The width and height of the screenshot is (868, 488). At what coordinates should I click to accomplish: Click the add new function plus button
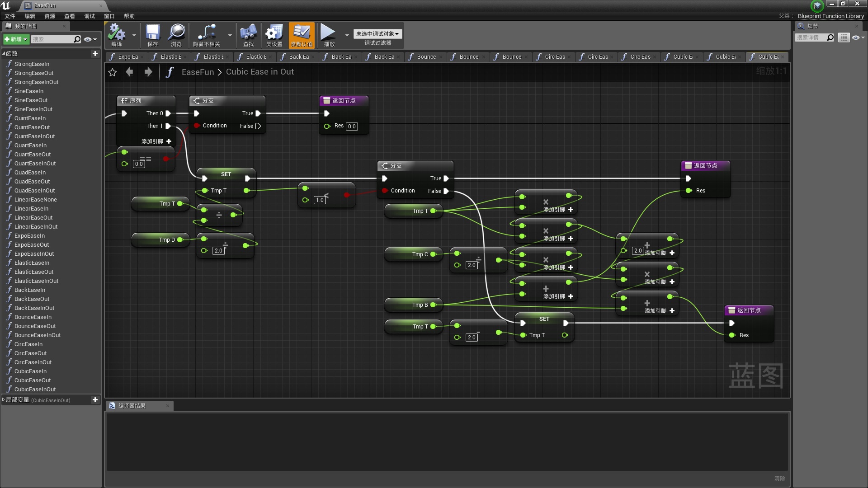[95, 54]
